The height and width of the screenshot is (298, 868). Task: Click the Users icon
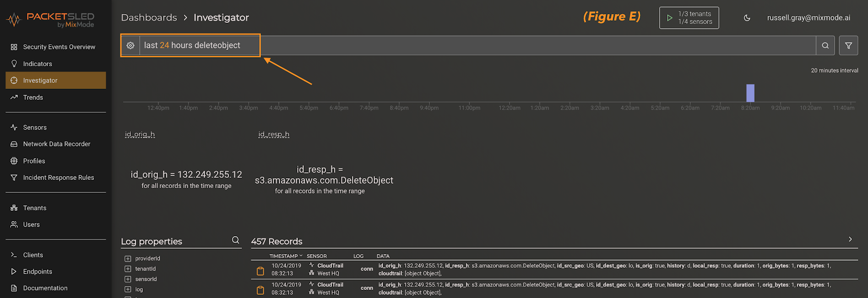tap(14, 224)
